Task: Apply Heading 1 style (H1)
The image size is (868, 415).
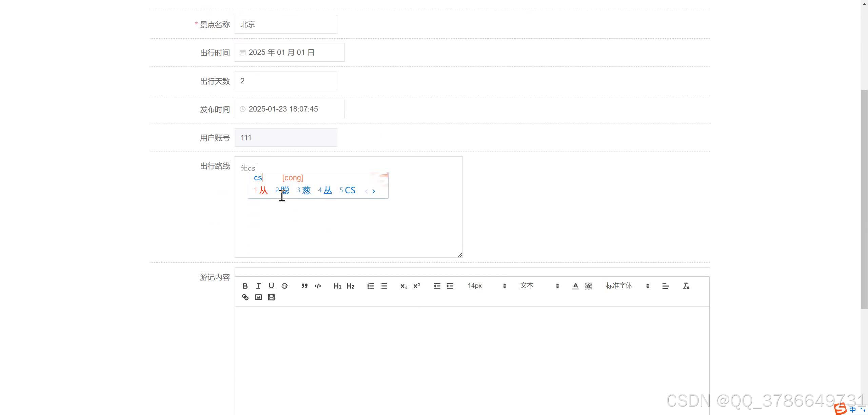Action: [337, 286]
